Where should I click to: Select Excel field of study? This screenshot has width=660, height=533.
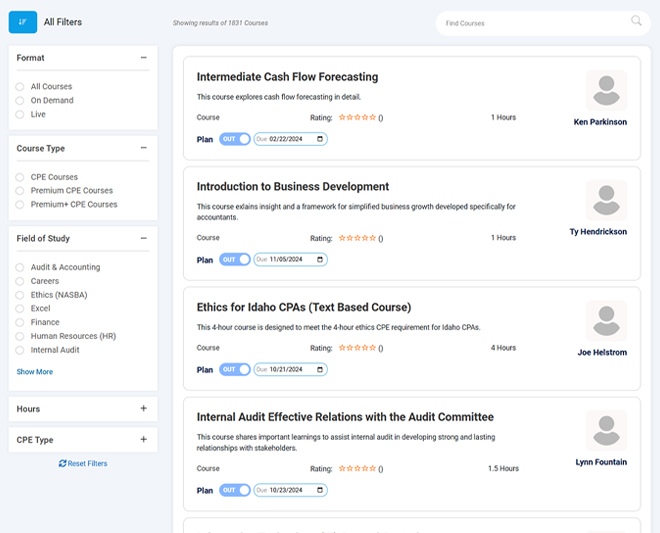20,309
